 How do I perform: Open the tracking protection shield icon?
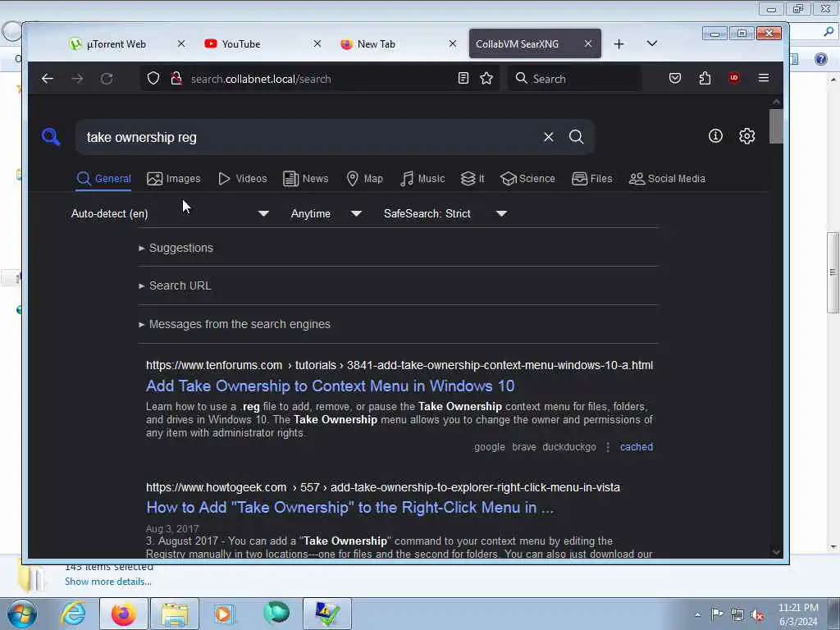pos(153,79)
